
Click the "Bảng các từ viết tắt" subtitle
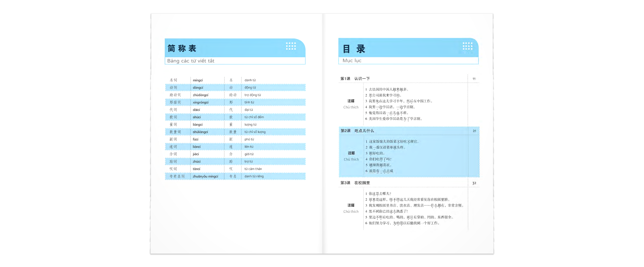(191, 61)
